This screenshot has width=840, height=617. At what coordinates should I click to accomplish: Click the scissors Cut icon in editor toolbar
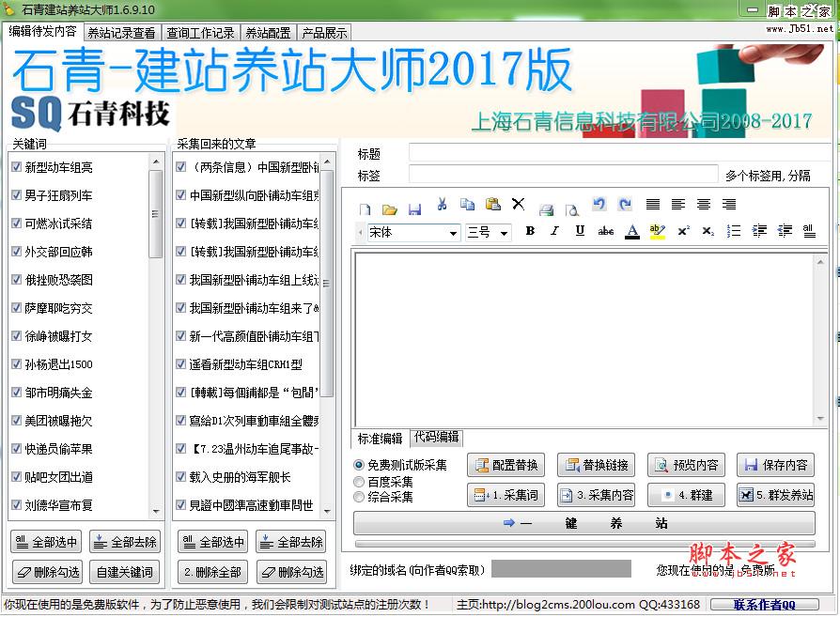tap(442, 205)
